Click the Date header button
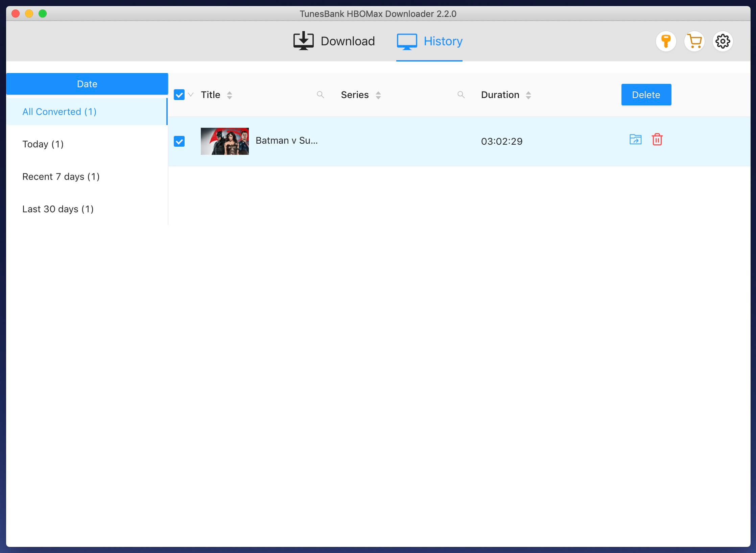Screen dimensions: 756x553 (87, 84)
